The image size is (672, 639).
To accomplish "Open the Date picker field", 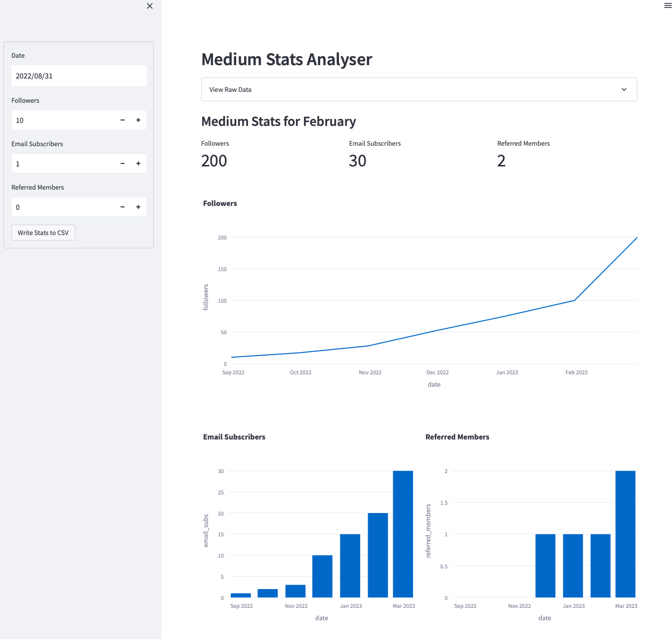I will click(x=79, y=76).
